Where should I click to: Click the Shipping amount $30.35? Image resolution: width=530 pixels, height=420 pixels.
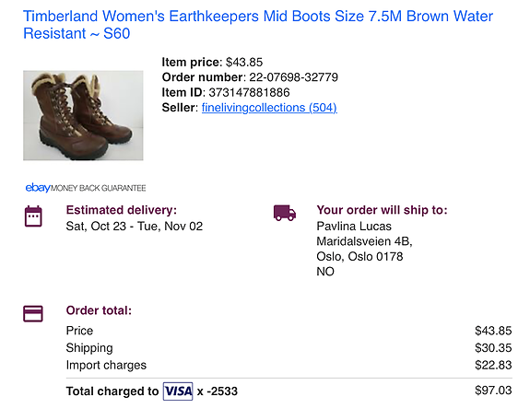[x=493, y=347]
